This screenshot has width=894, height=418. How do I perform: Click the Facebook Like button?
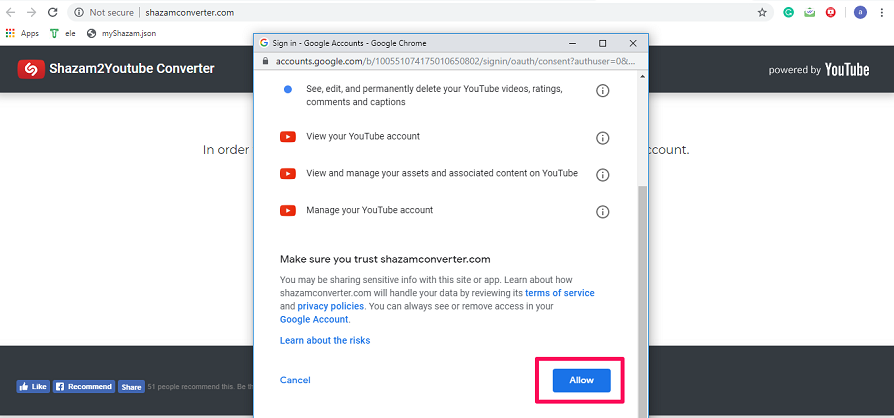(x=33, y=387)
